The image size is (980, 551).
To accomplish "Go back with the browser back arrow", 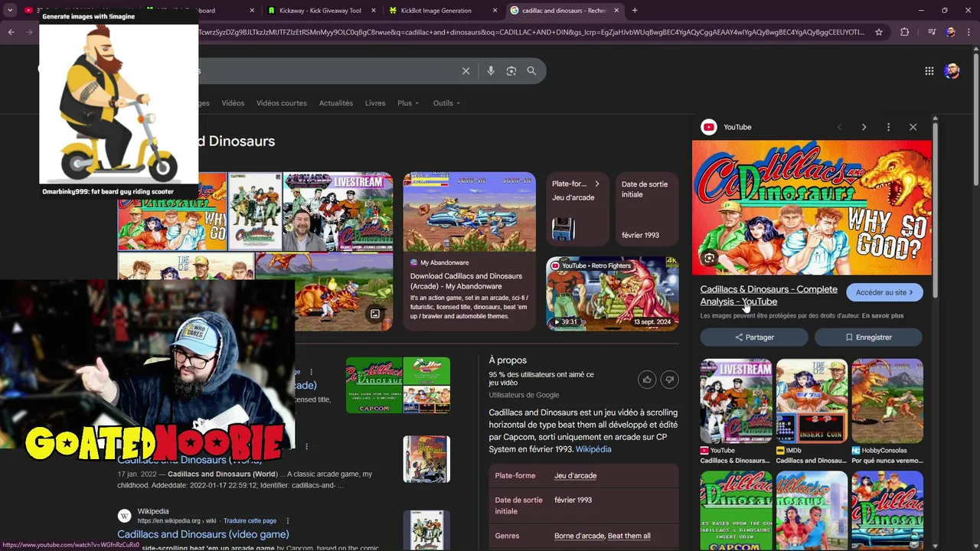I will coord(11,32).
